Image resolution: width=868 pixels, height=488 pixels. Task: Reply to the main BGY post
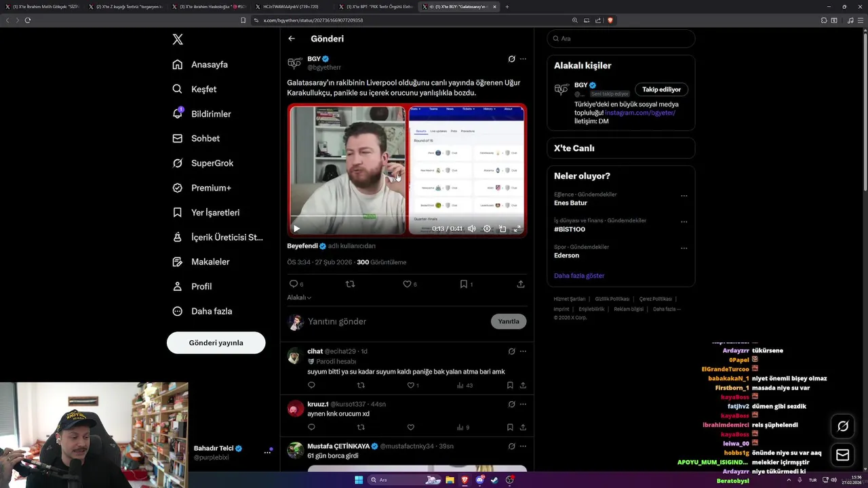point(294,284)
